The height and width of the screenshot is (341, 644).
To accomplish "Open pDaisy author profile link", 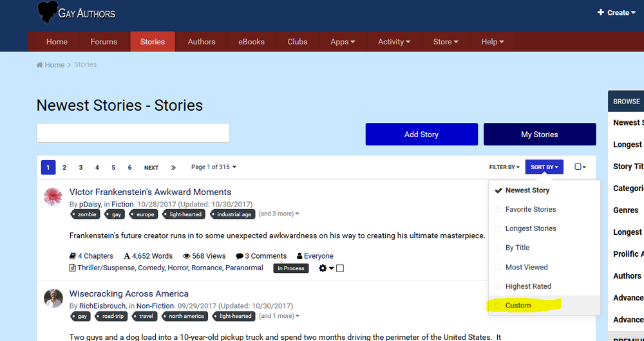I will [90, 204].
